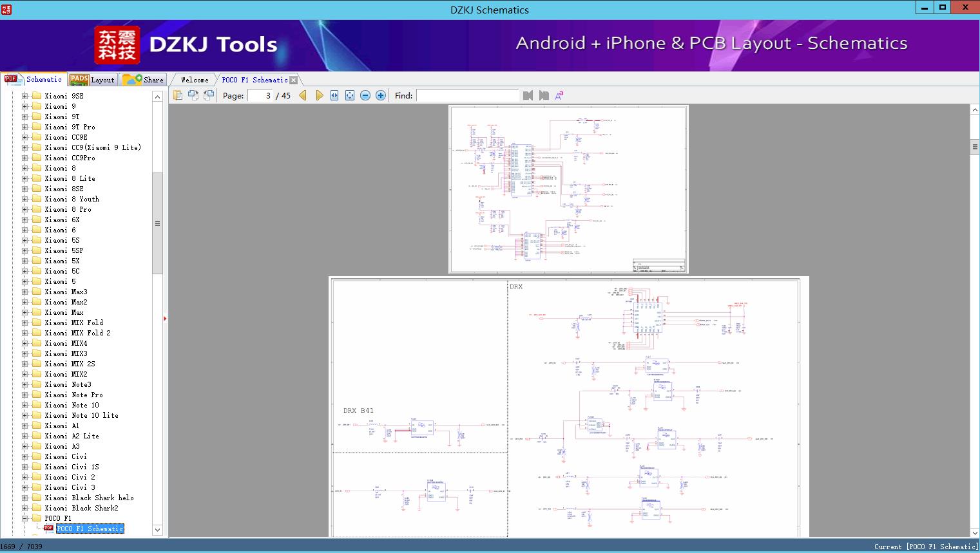Expand the Xiaomi 8 Lite folder

coord(24,178)
